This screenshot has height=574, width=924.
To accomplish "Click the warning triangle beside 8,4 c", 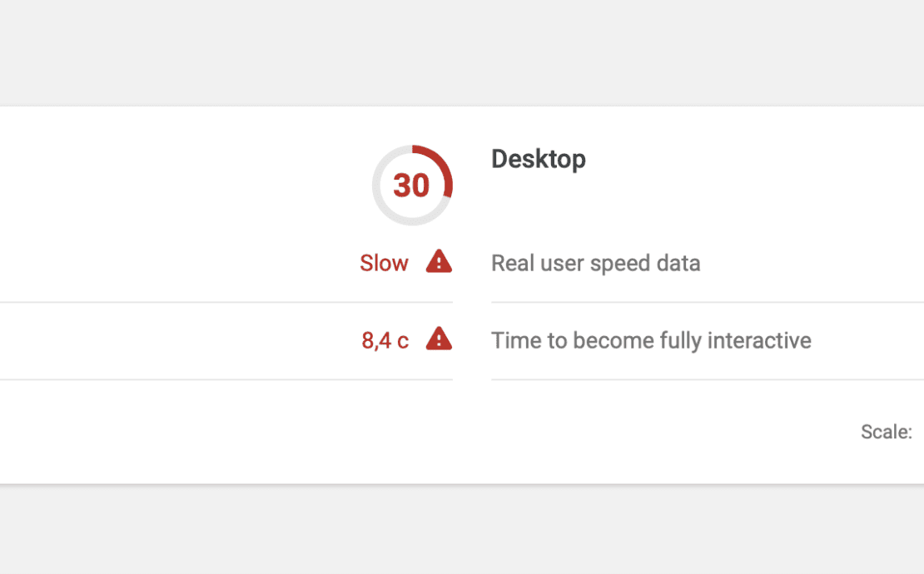I will pos(439,339).
